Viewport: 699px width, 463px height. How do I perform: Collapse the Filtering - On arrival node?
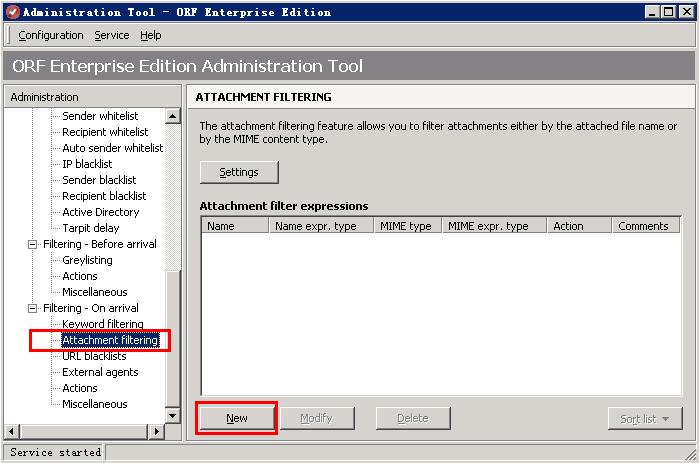pyautogui.click(x=33, y=308)
